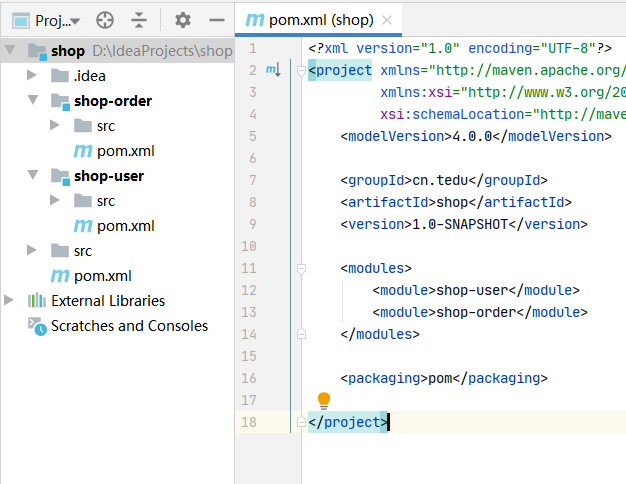Click the groupId value cn.tedu
Image resolution: width=626 pixels, height=484 pixels.
click(440, 181)
